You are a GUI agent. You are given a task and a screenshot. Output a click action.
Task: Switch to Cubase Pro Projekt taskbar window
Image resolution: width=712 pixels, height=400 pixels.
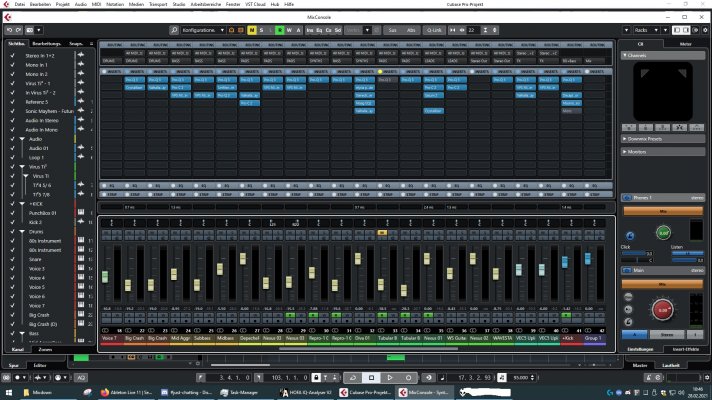[x=365, y=392]
